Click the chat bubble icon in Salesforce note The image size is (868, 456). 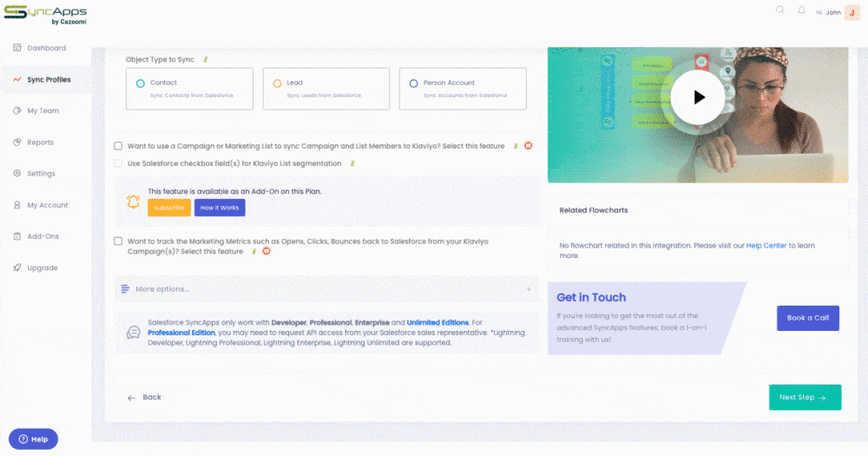tap(134, 333)
